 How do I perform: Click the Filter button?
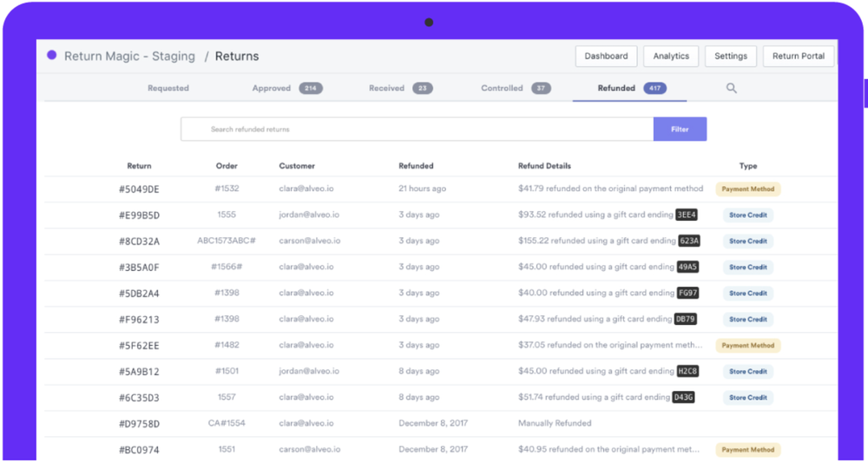(680, 129)
